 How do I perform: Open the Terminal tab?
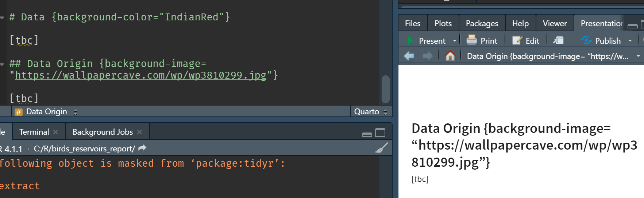[34, 132]
